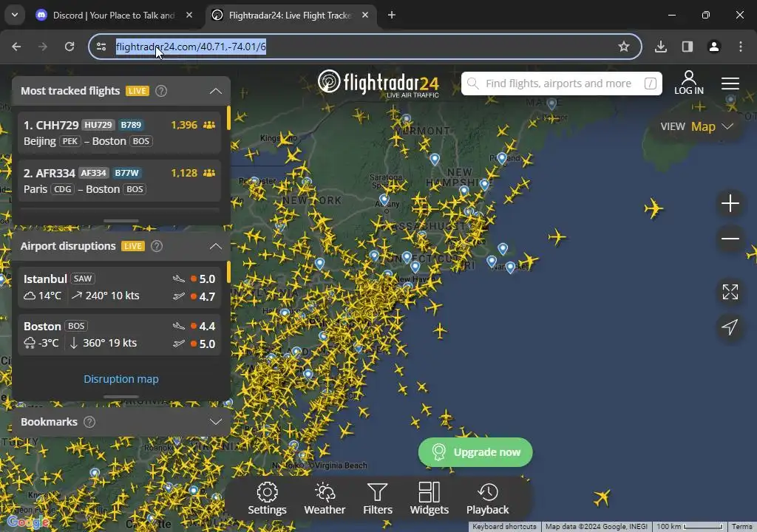Viewport: 757px width, 532px height.
Task: Collapse Airport disruptions panel
Action: pos(216,246)
